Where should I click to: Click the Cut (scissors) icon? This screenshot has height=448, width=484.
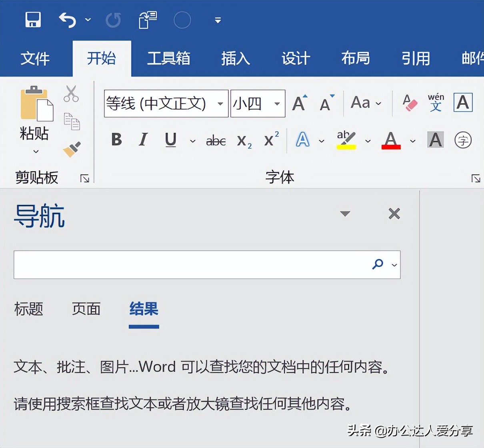(71, 93)
